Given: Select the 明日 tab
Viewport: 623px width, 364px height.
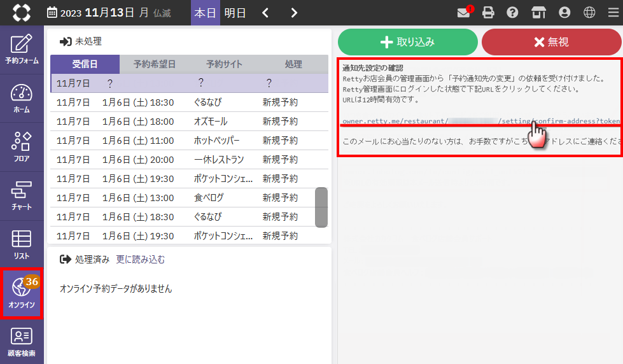Looking at the screenshot, I should (x=235, y=13).
